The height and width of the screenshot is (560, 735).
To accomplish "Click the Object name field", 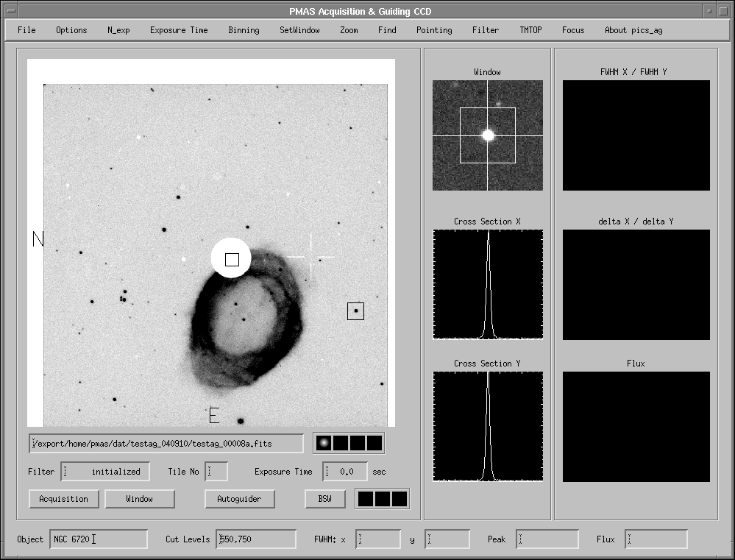I will point(99,539).
